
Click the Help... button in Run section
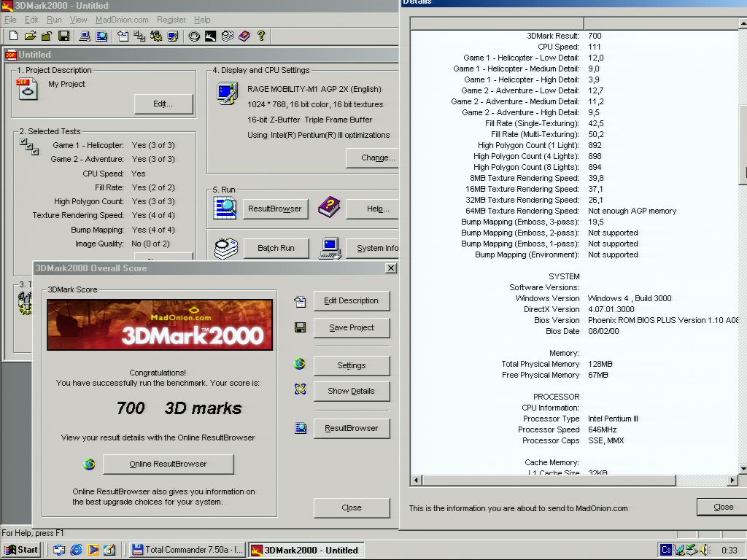[373, 209]
